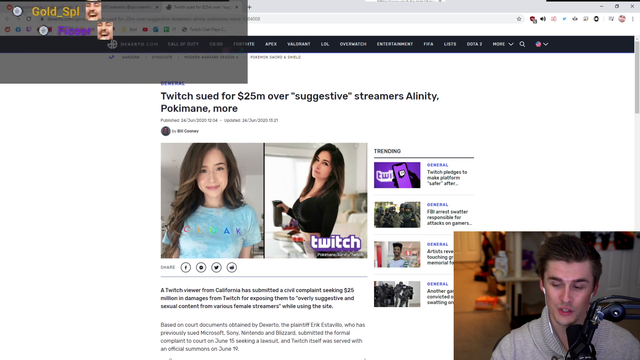Image resolution: width=640 pixels, height=360 pixels.
Task: Open the CS:GO section
Action: (216, 44)
